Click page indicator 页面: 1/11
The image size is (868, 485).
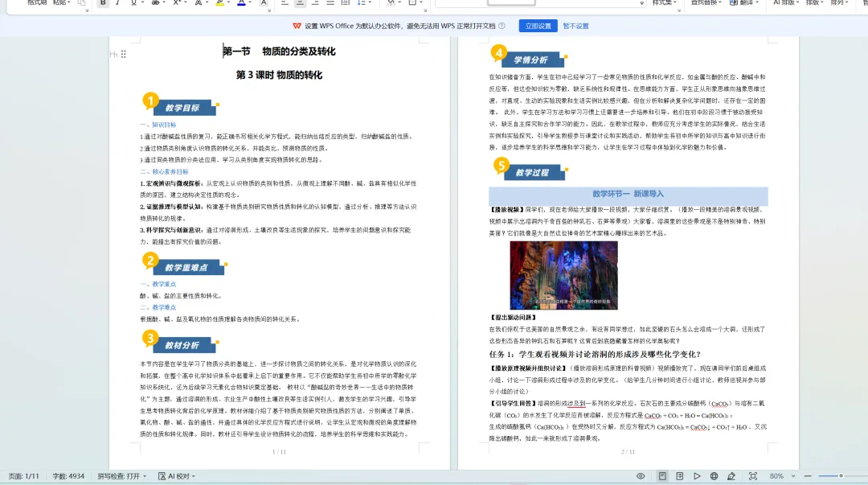(x=24, y=476)
